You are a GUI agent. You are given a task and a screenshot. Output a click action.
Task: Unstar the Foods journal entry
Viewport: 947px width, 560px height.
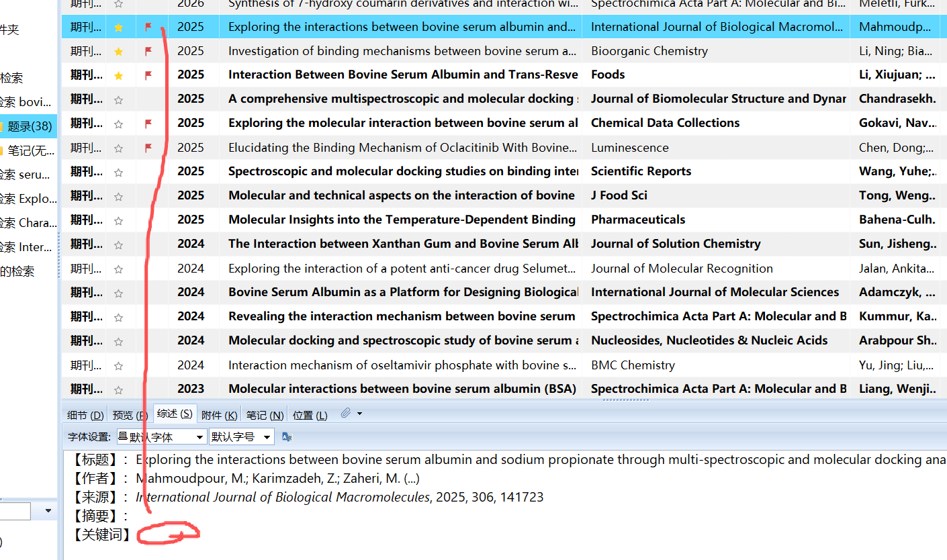[x=119, y=75]
